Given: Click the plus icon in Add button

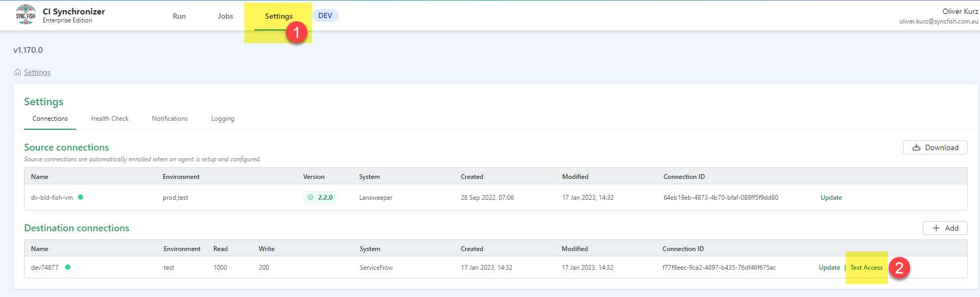Looking at the screenshot, I should pos(936,228).
